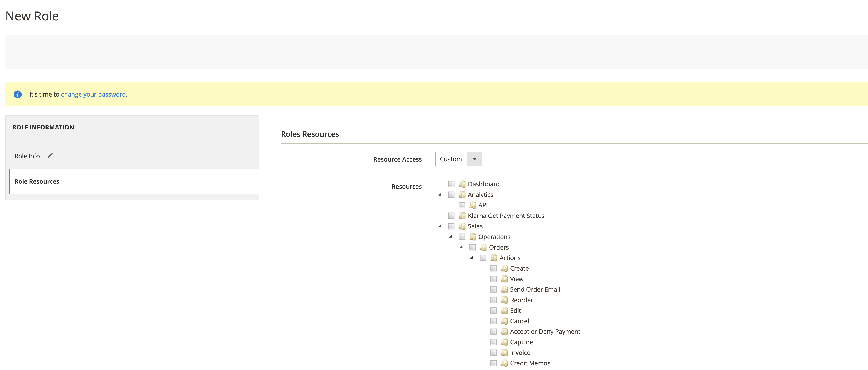This screenshot has width=868, height=370.
Task: Open the change your password link
Action: pos(93,94)
